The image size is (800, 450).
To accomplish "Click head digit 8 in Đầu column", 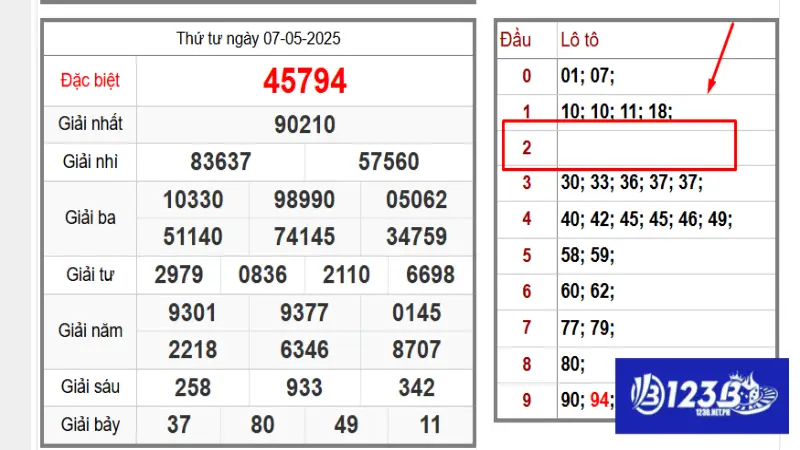I will pyautogui.click(x=527, y=365).
